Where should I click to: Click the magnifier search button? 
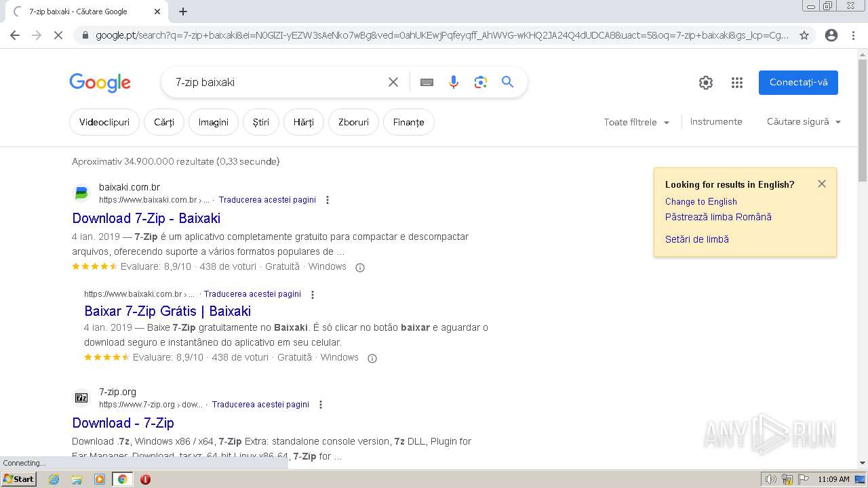pyautogui.click(x=507, y=82)
